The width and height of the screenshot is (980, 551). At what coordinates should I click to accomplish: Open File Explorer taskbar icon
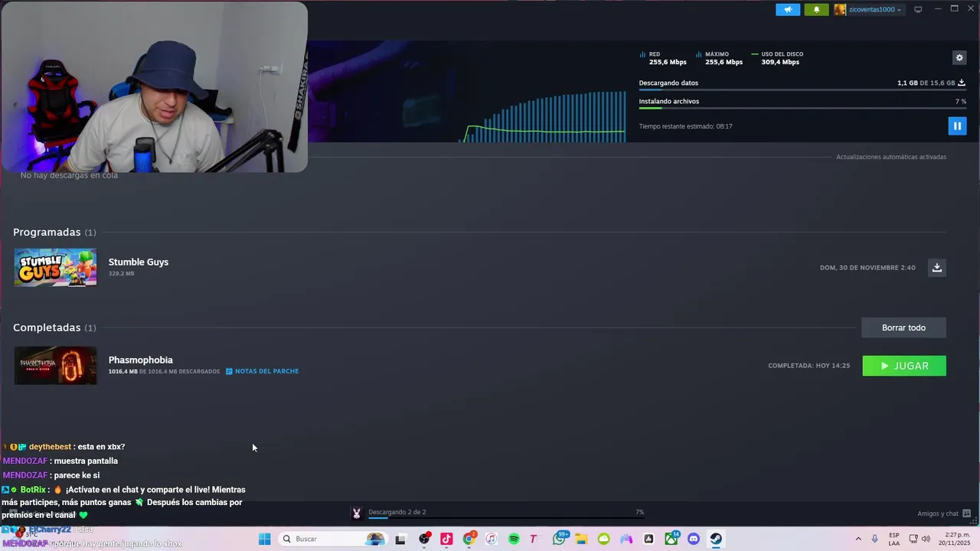click(x=581, y=539)
